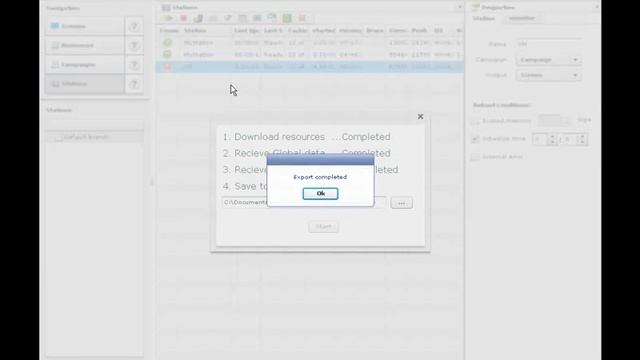Screen dimensions: 640x360
Task: Click red status icon of highlighted station row
Action: coord(167,67)
